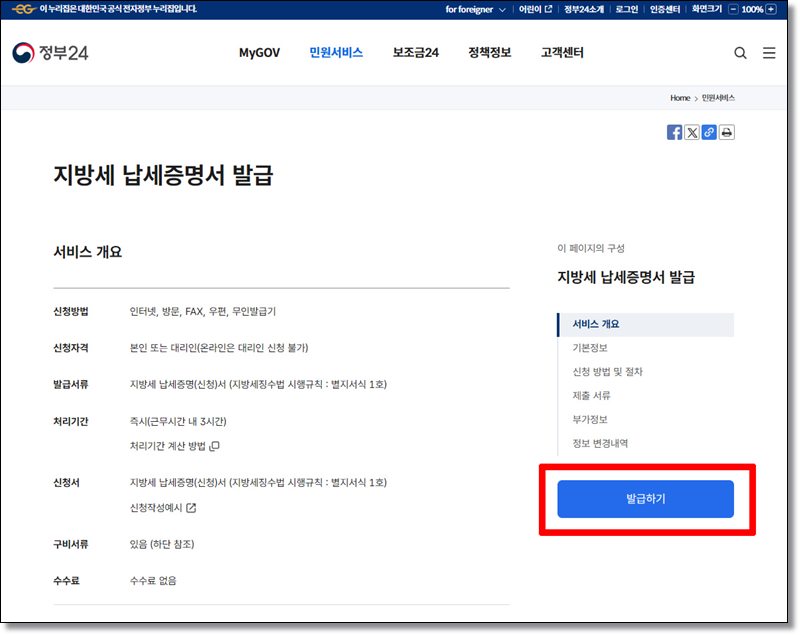Click the 인터넷, 방문, FAX, 우편, 무인발급기 text
This screenshot has height=635, width=800.
(203, 311)
